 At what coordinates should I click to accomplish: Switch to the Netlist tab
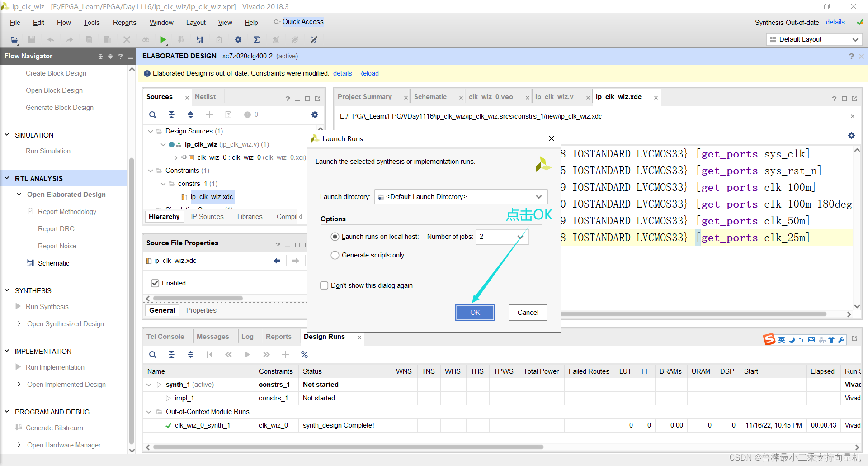pyautogui.click(x=205, y=97)
